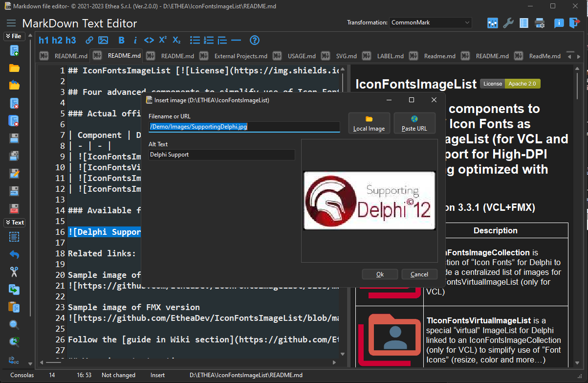Open the printer setup icon
The image size is (588, 383).
540,23
